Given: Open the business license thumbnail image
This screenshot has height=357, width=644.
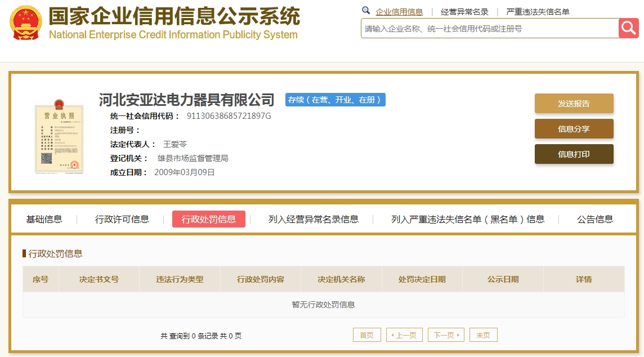Looking at the screenshot, I should click(x=59, y=136).
